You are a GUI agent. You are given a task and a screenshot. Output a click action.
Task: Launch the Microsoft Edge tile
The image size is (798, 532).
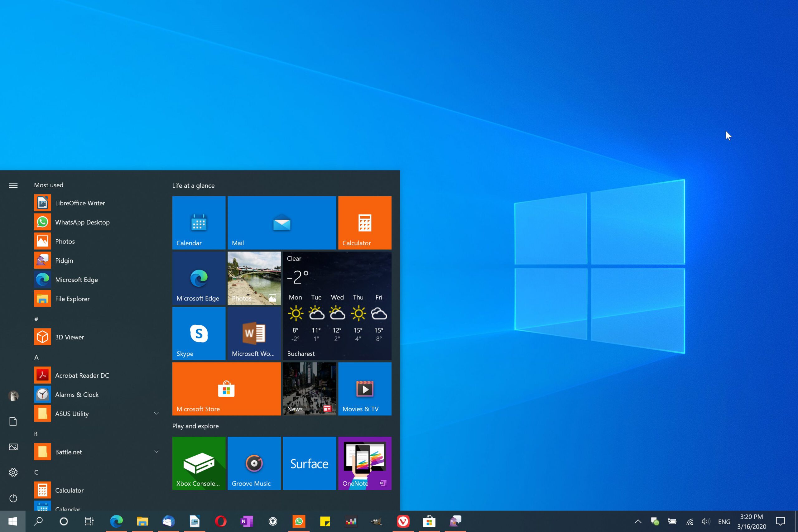tap(199, 278)
